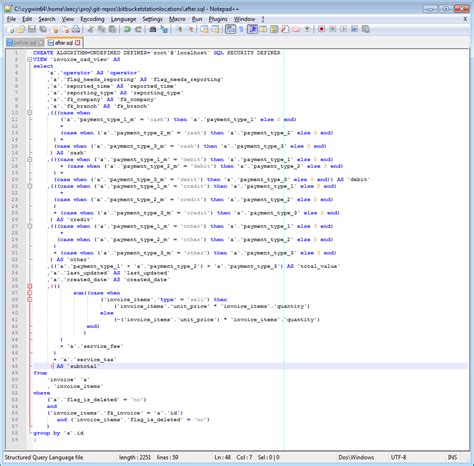Collapse fold marker at line 21

coord(30,186)
